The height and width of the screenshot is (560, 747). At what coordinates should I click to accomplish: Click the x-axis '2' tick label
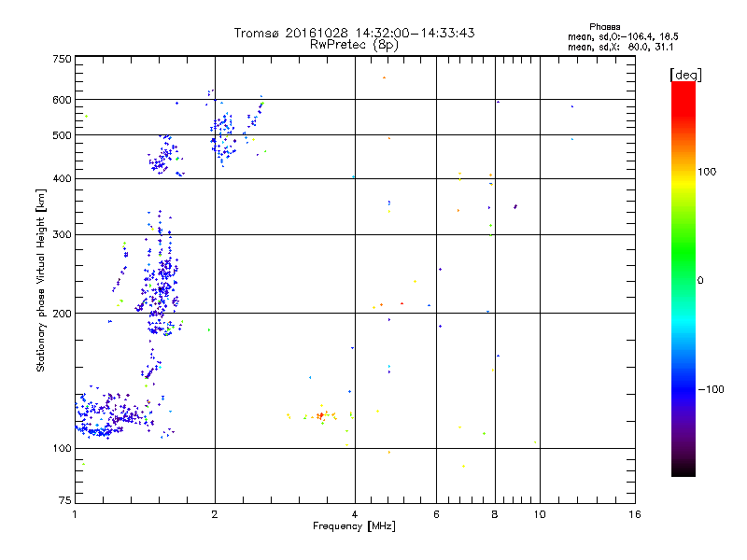pyautogui.click(x=215, y=514)
